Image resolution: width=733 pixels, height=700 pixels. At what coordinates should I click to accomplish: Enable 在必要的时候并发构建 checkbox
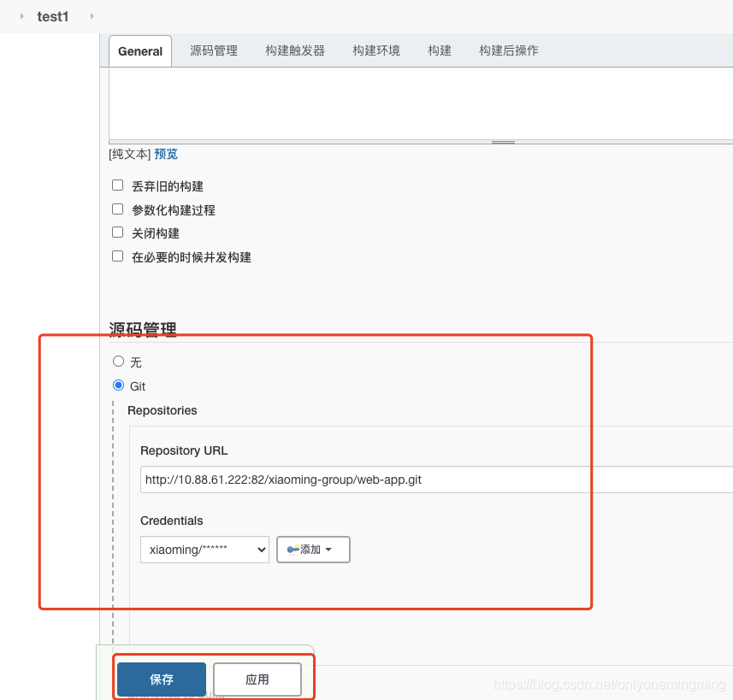coord(118,256)
